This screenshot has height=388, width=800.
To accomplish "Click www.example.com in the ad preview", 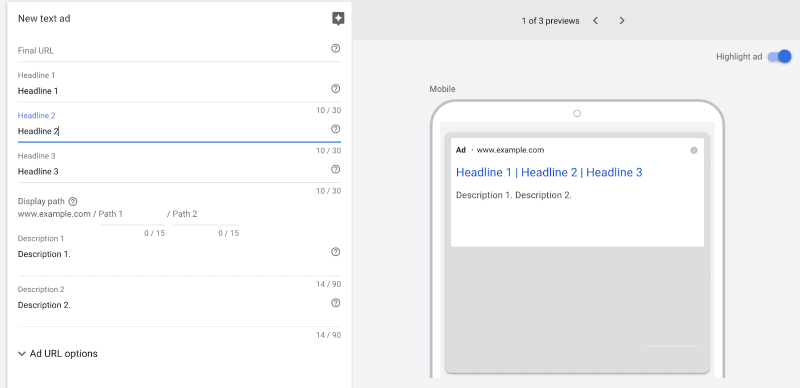I will (510, 150).
